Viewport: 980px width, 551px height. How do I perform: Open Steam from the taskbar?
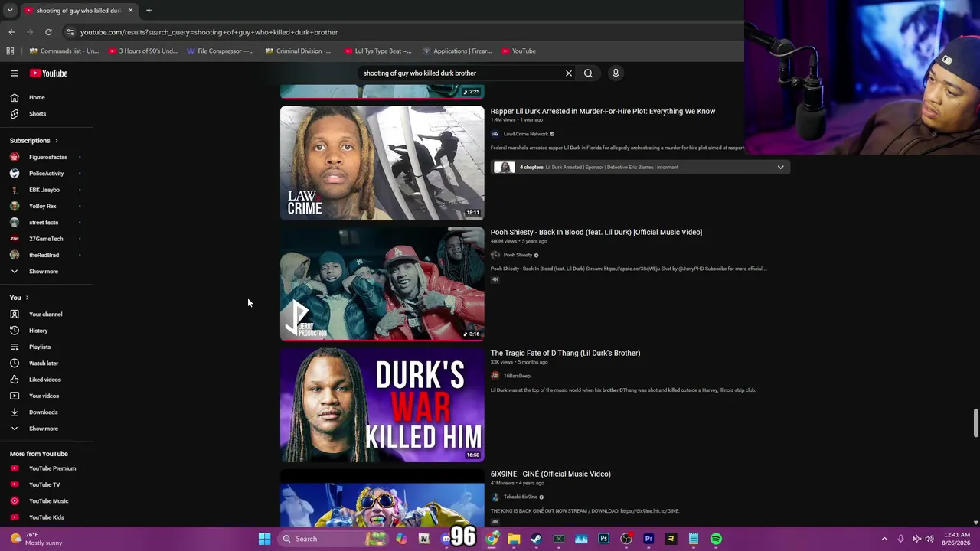coord(536,539)
